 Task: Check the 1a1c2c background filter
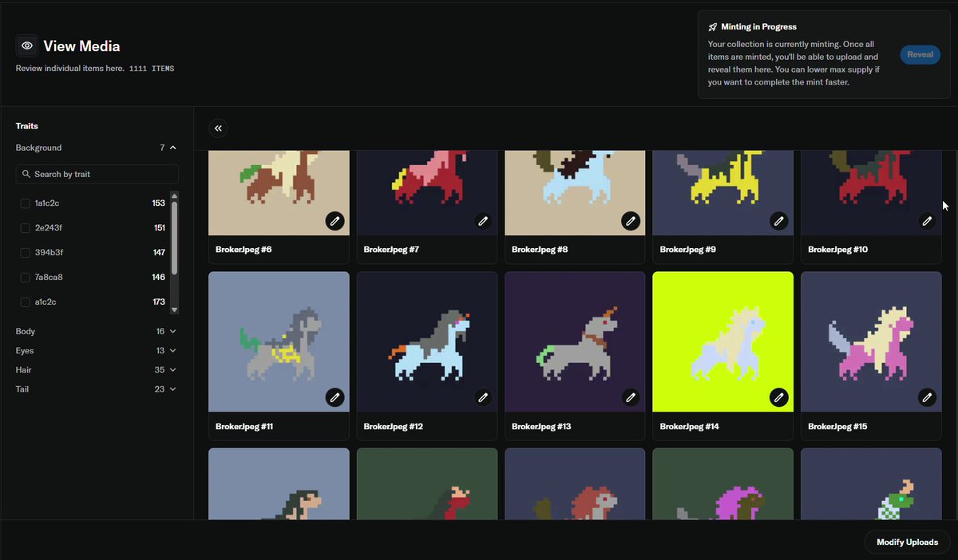click(x=26, y=203)
